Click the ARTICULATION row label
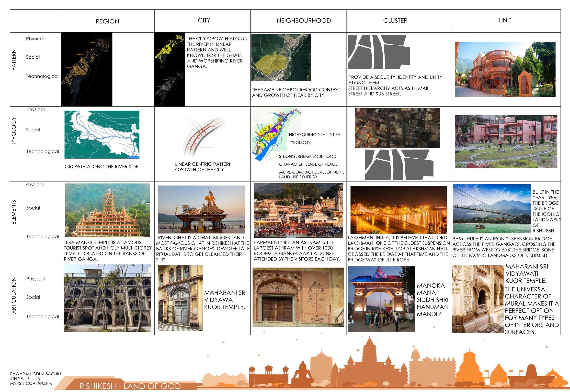 (14, 295)
